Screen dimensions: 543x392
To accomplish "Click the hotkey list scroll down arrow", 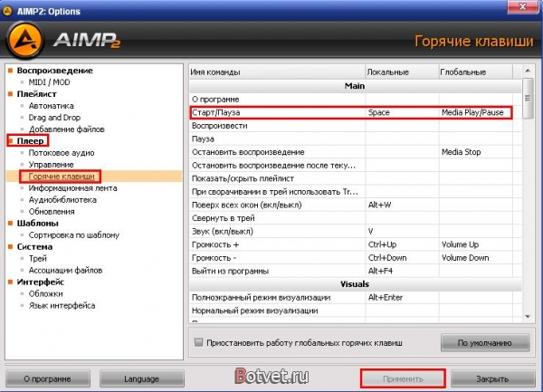I will coord(528,316).
